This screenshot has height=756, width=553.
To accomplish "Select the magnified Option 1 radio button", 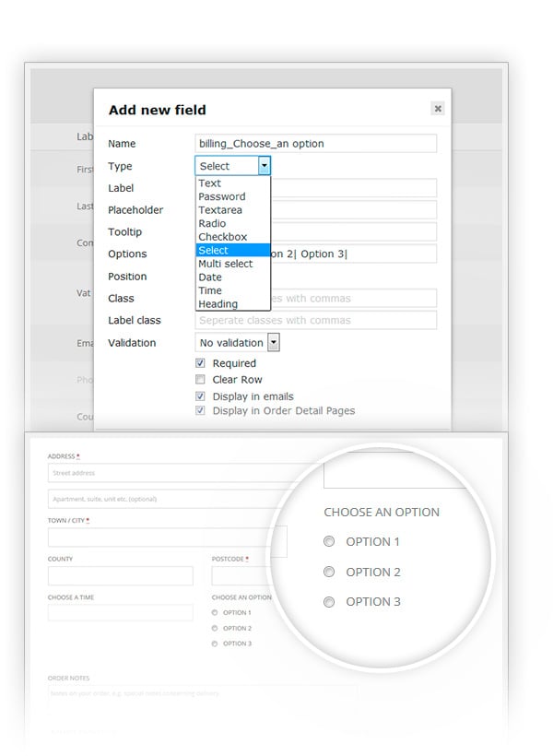I will [x=329, y=542].
